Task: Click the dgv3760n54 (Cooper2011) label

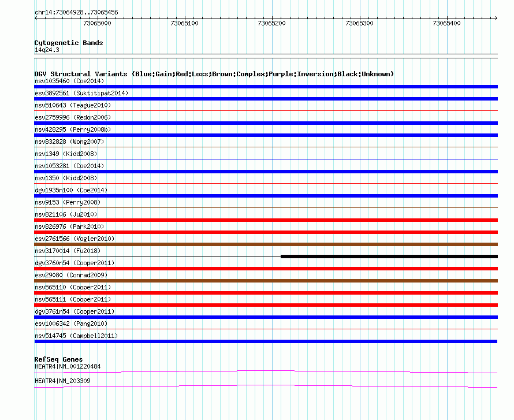Action: point(75,263)
